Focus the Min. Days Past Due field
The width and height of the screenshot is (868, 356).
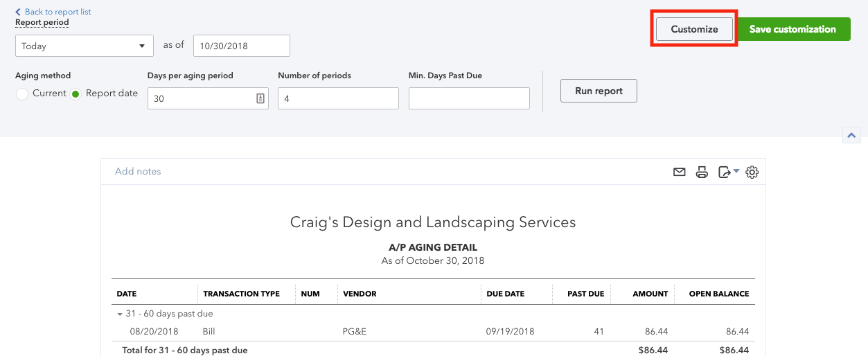469,98
